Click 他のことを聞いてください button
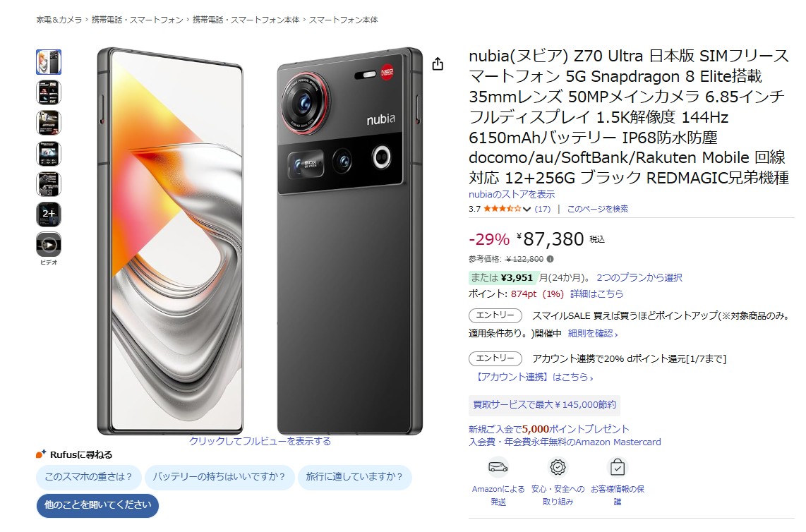 click(97, 505)
